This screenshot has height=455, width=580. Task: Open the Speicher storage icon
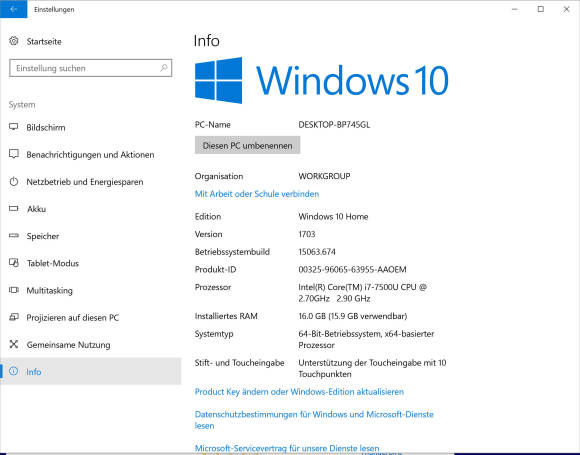point(14,236)
